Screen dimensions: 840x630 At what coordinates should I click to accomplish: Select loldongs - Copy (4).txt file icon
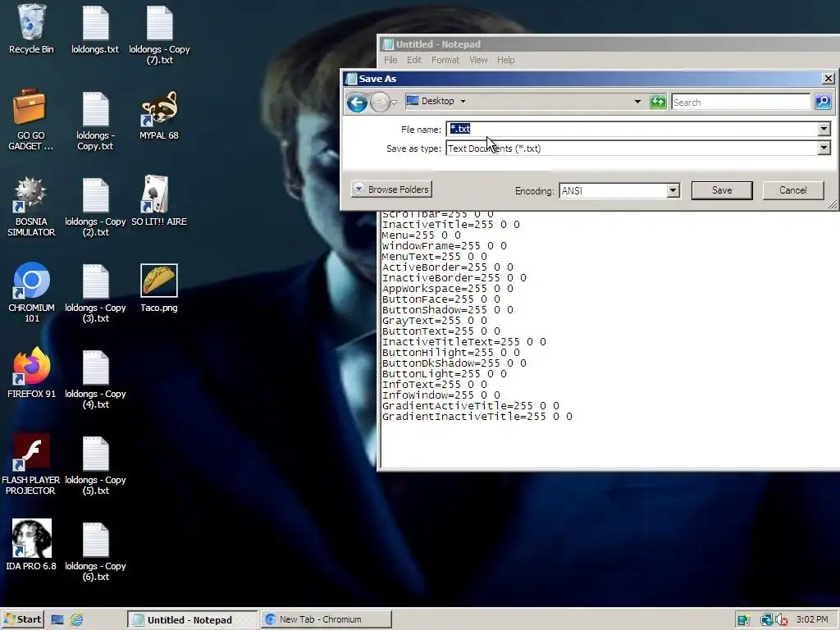(x=95, y=379)
